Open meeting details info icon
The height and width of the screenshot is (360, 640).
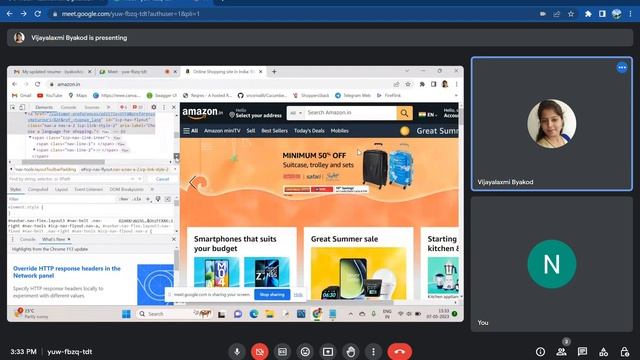[540, 351]
